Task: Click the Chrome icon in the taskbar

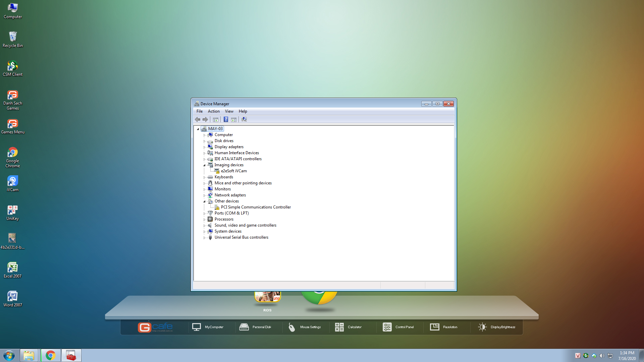Action: tap(51, 355)
